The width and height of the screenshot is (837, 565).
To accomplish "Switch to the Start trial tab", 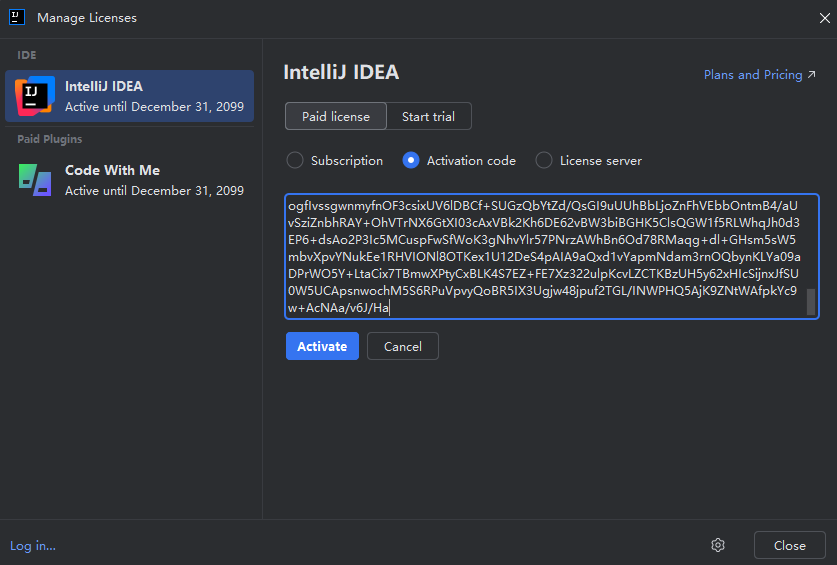I will point(428,117).
